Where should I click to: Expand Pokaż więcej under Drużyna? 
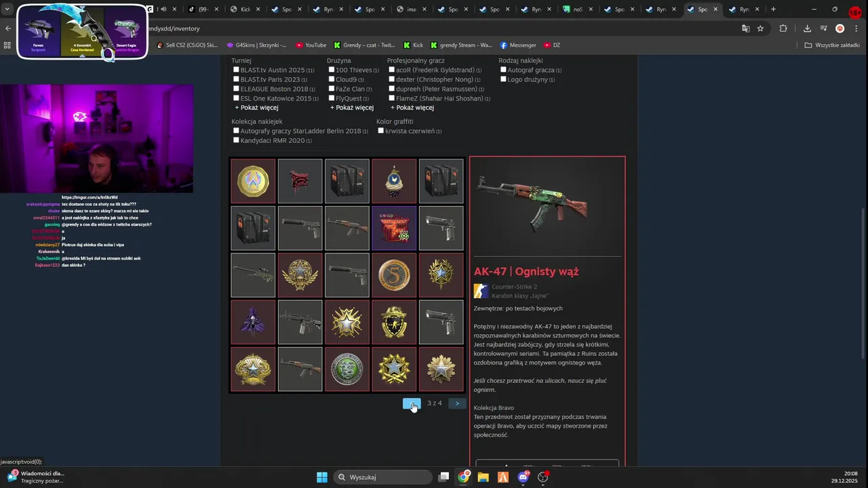[x=352, y=108]
